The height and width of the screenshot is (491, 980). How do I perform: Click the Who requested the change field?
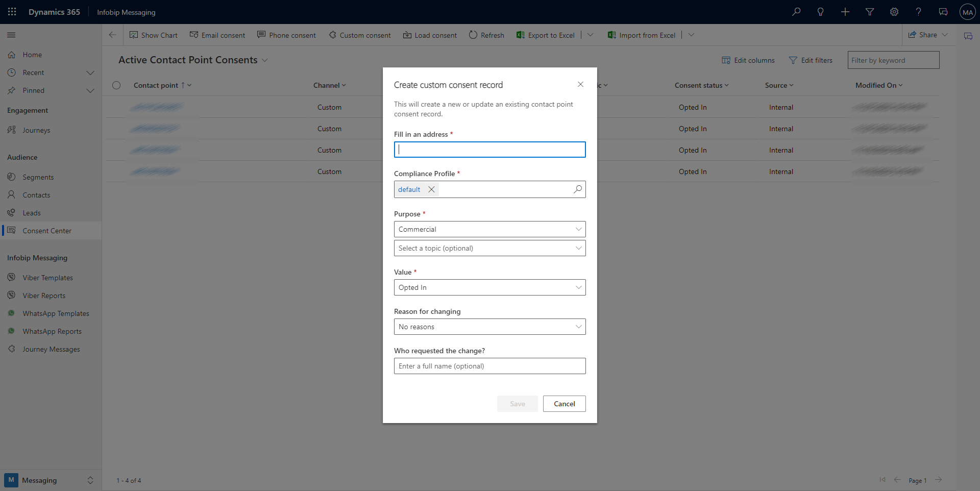point(489,366)
